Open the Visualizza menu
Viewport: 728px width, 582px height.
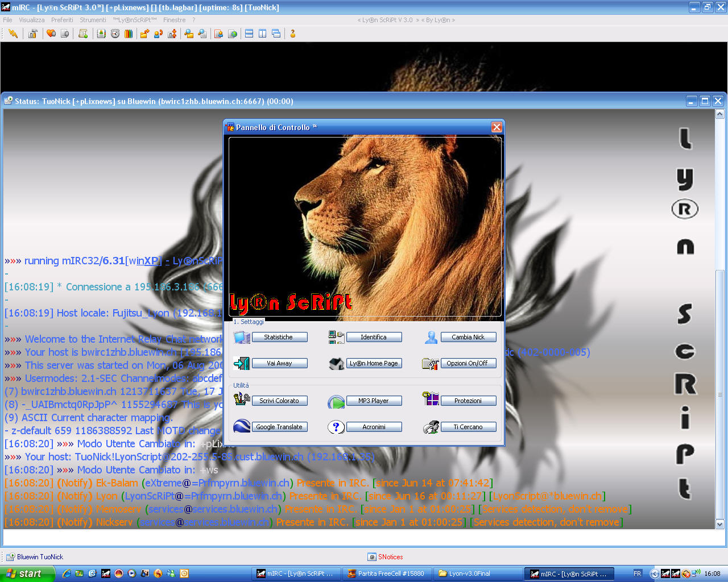pos(32,20)
